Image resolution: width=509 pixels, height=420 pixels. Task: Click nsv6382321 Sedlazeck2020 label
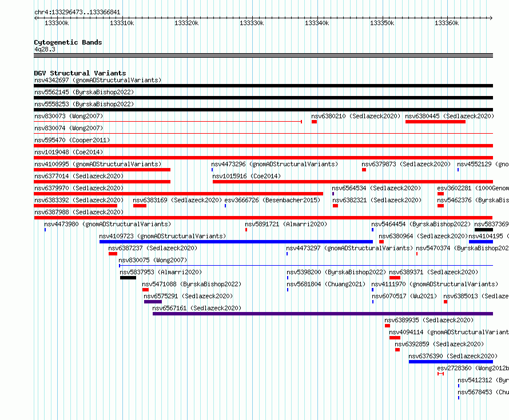tap(377, 200)
